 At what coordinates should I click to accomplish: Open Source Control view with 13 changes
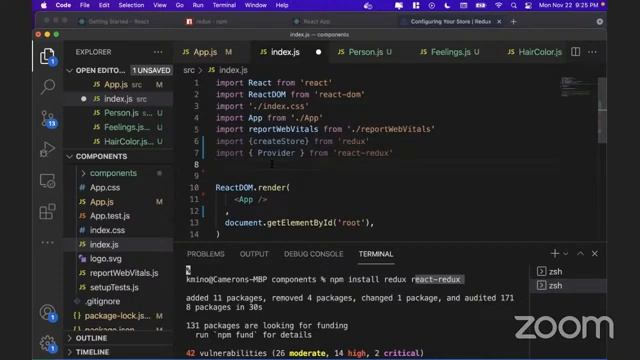pyautogui.click(x=48, y=119)
